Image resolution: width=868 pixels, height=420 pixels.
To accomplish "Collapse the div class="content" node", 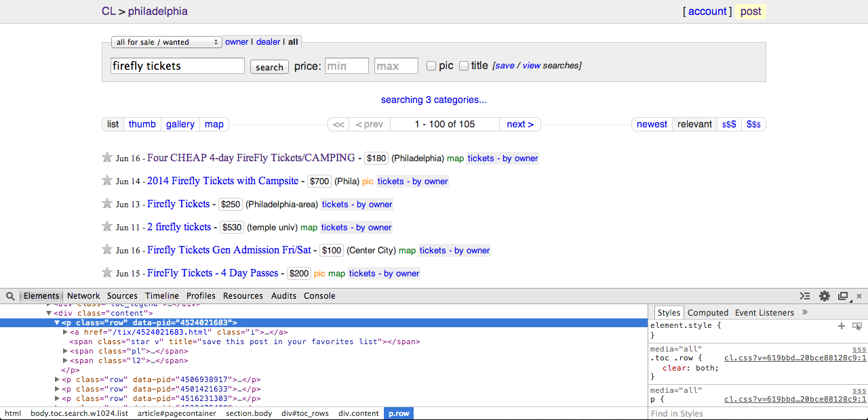I will (x=49, y=314).
